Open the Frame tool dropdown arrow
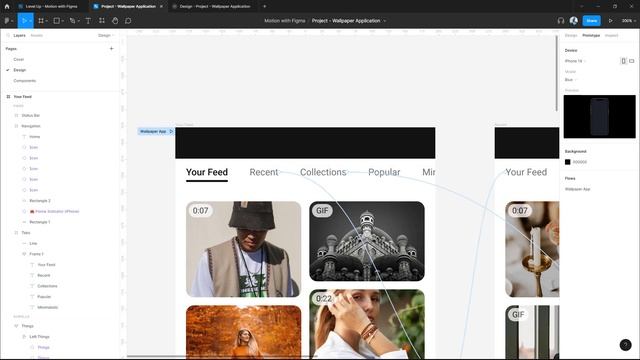This screenshot has width=640, height=360. (x=47, y=21)
